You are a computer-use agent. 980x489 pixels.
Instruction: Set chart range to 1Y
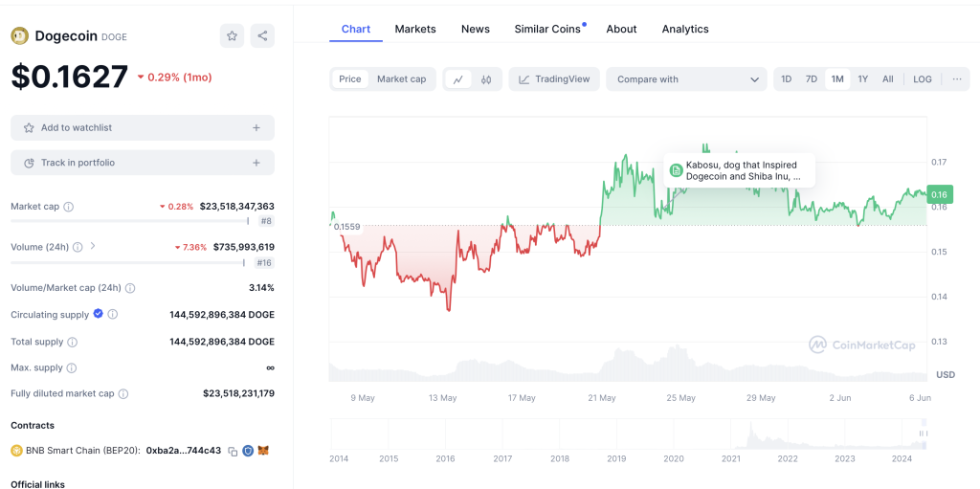pyautogui.click(x=862, y=79)
